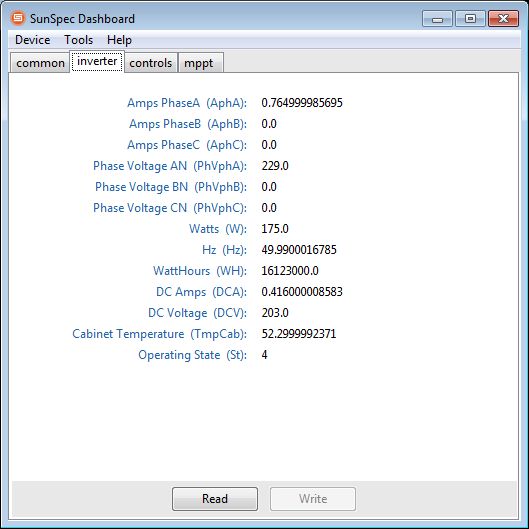Select the Amps PhaseA value field
The width and height of the screenshot is (529, 529).
(302, 103)
